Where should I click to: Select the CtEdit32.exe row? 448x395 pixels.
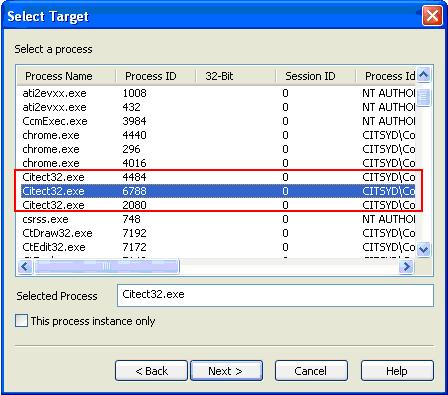(218, 247)
